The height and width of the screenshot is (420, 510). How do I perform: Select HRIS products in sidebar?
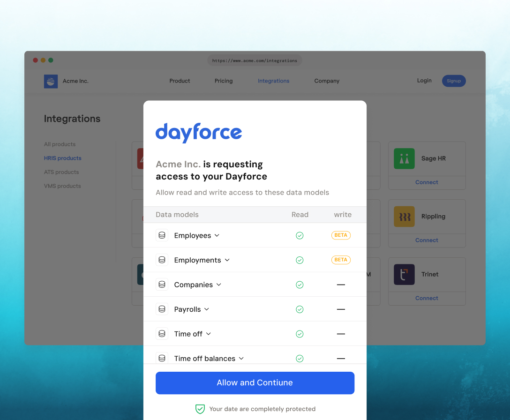pos(62,158)
